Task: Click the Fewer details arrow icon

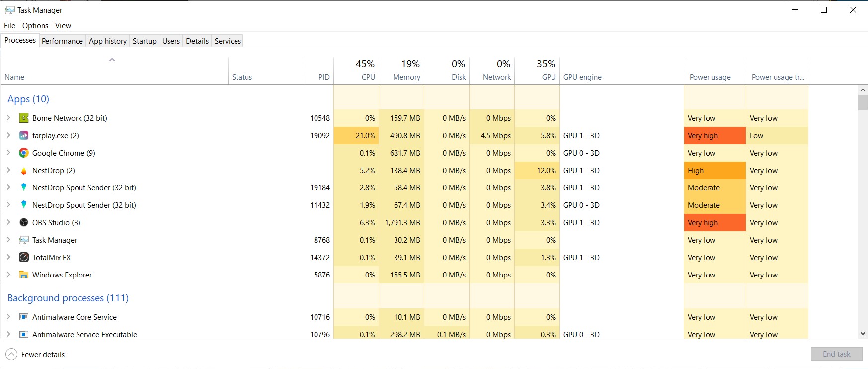Action: point(11,354)
